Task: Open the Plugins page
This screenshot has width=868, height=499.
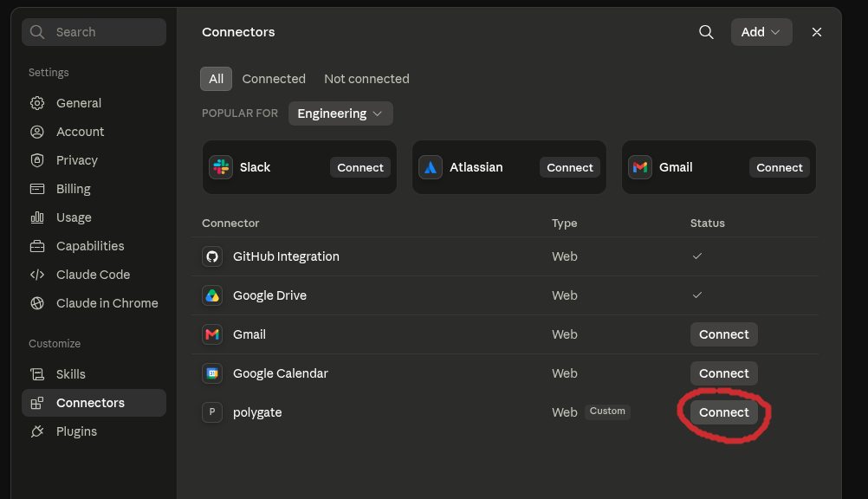Action: click(x=94, y=431)
